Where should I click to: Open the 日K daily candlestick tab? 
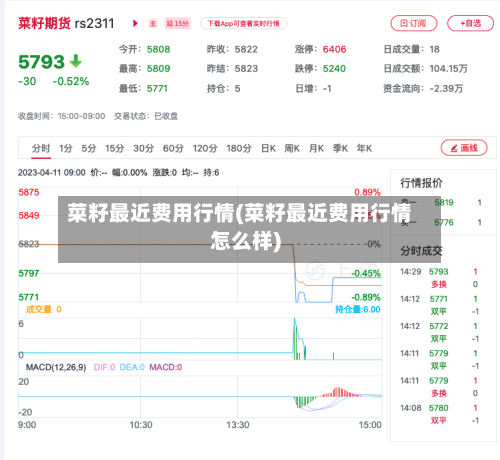[x=268, y=148]
